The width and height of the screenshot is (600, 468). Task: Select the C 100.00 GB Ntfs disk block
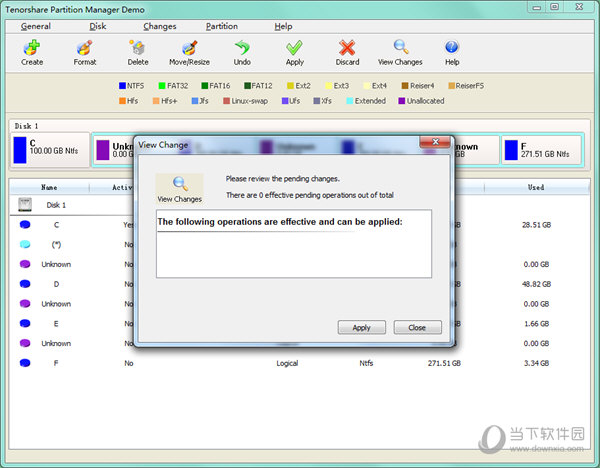click(x=50, y=150)
